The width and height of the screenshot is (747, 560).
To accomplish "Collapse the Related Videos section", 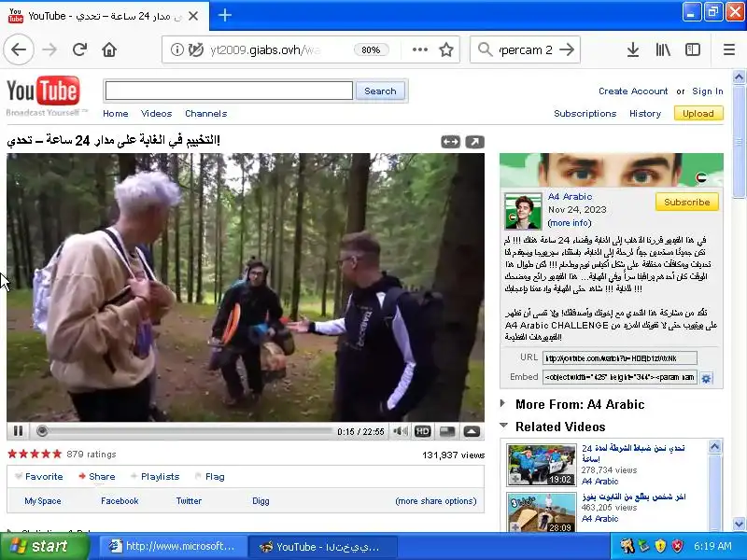I will point(503,425).
